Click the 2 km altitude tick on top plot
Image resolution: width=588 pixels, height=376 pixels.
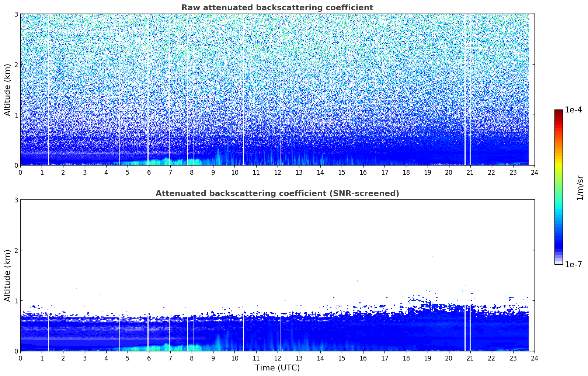[16, 65]
